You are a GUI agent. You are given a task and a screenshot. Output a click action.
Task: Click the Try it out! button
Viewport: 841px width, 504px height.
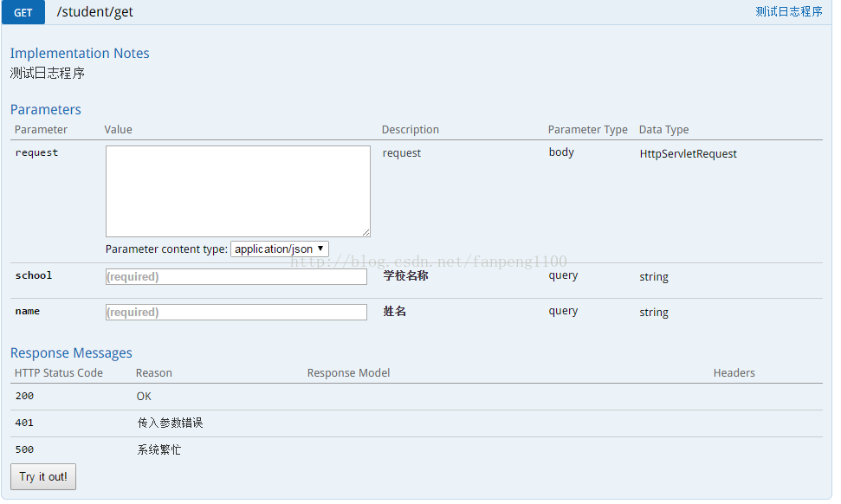(43, 476)
